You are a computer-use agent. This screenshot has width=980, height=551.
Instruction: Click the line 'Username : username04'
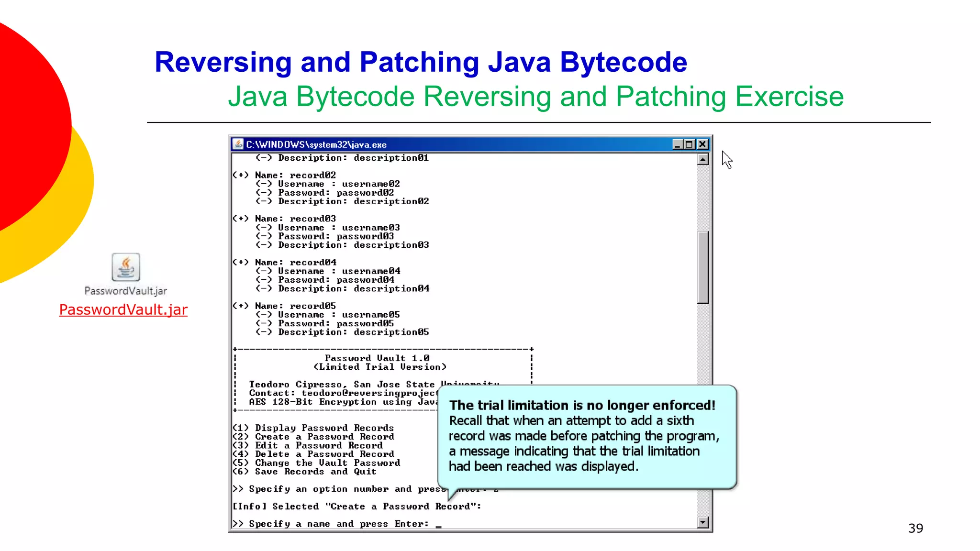pyautogui.click(x=328, y=271)
